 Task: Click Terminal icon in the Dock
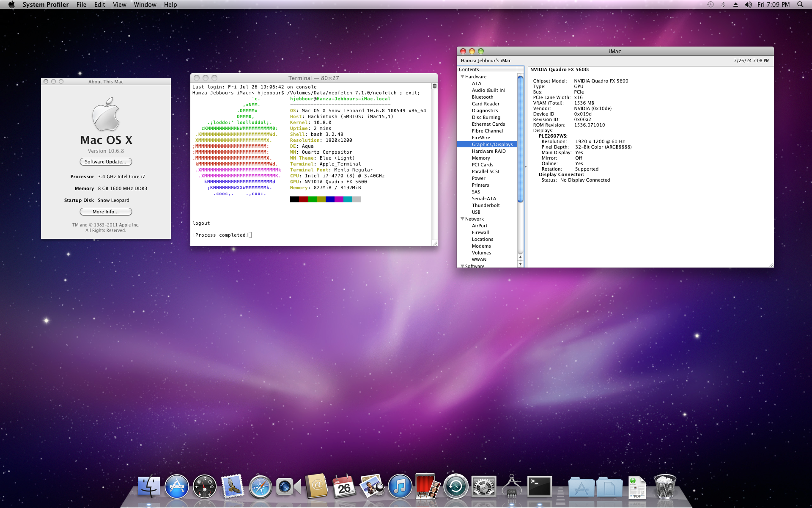coord(539,486)
